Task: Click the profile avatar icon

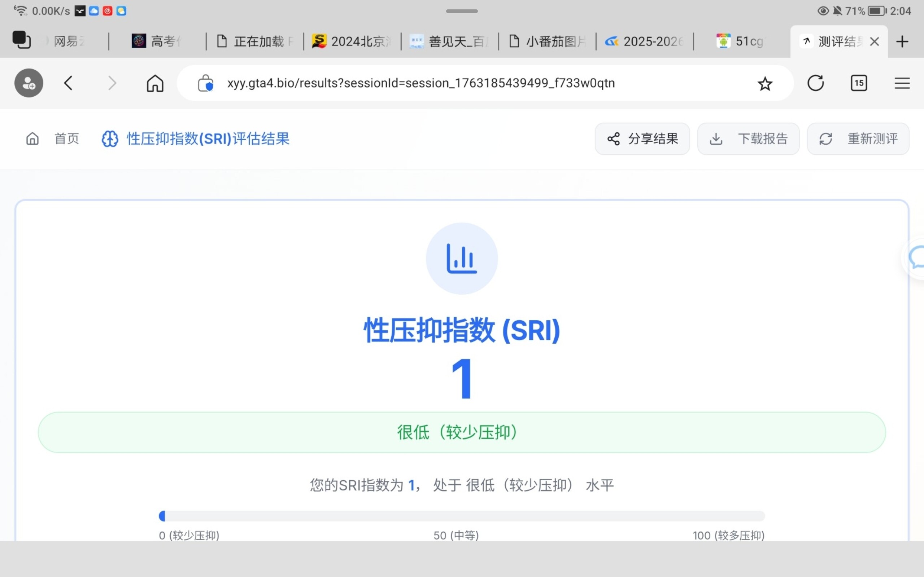Action: (29, 83)
